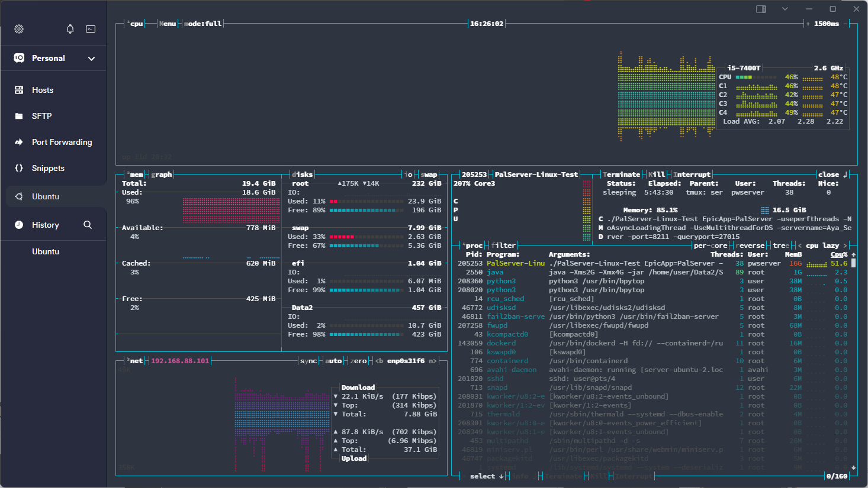Click the process list scroll-down arrow

coord(853,467)
